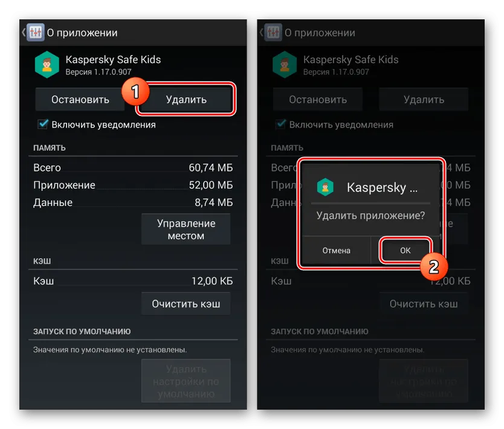Tap 'ПАМЯТЬ' section header on left screen
Screen dimensions: 504x429
[x=50, y=148]
